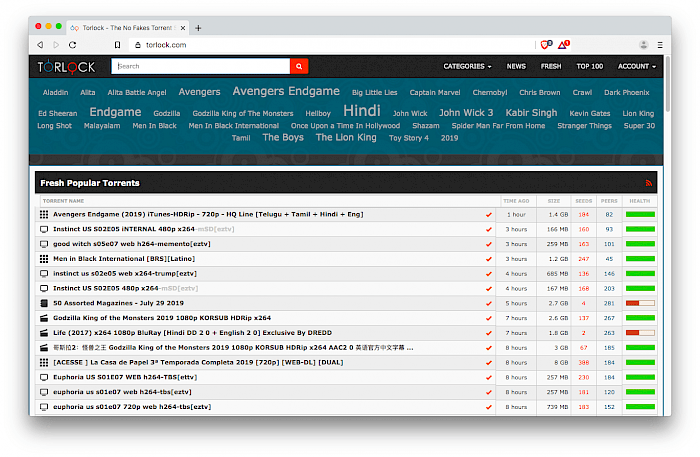The image size is (700, 457).
Task: Open the John Wick 3 tag link
Action: 466,112
